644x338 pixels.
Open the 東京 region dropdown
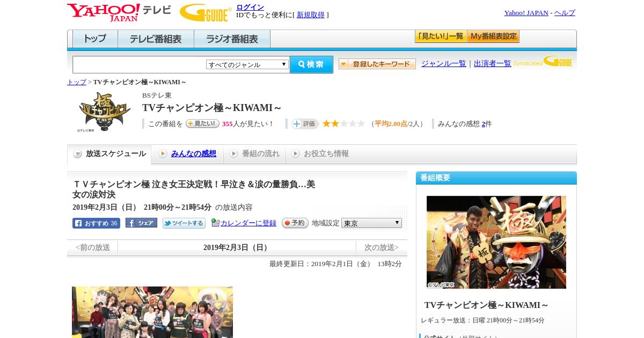[371, 223]
